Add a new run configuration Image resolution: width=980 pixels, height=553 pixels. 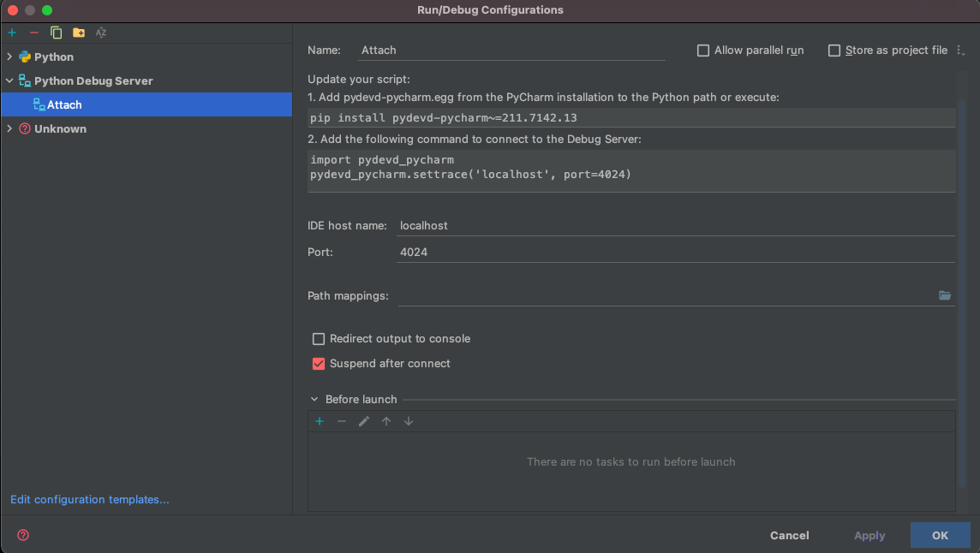[x=12, y=33]
